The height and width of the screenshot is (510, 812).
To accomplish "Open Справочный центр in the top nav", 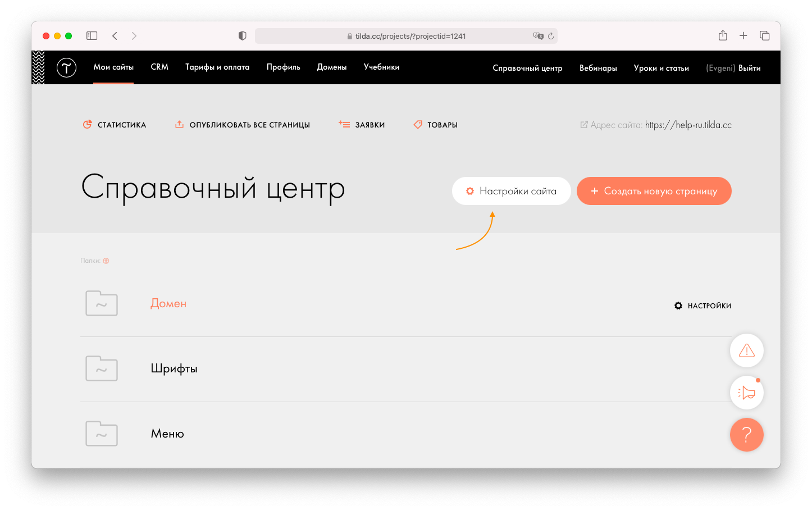I will [x=527, y=68].
